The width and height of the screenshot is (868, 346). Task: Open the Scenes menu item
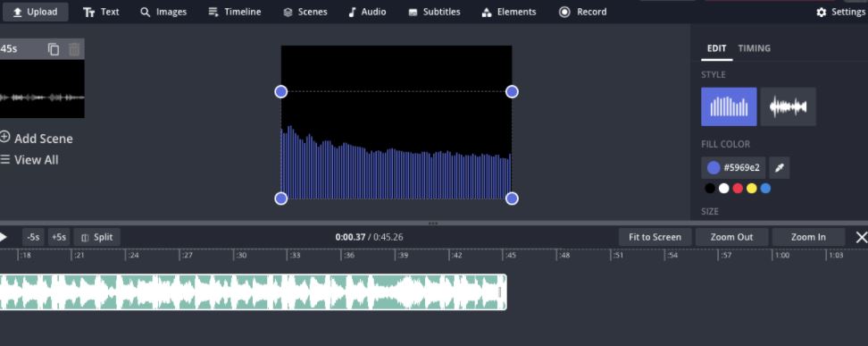(x=305, y=12)
